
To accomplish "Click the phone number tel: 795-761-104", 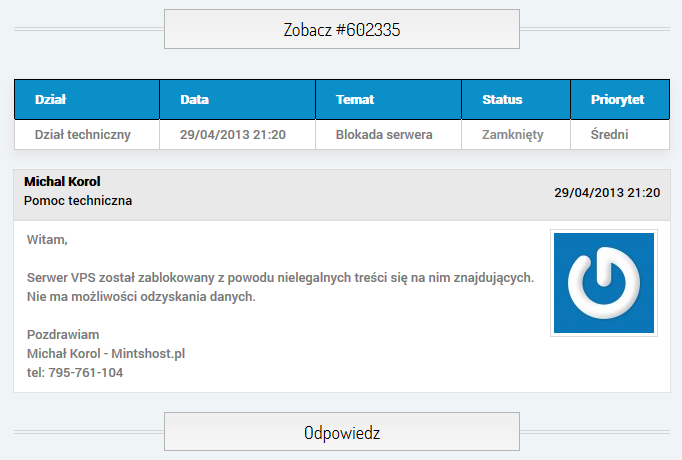I will click(x=75, y=373).
